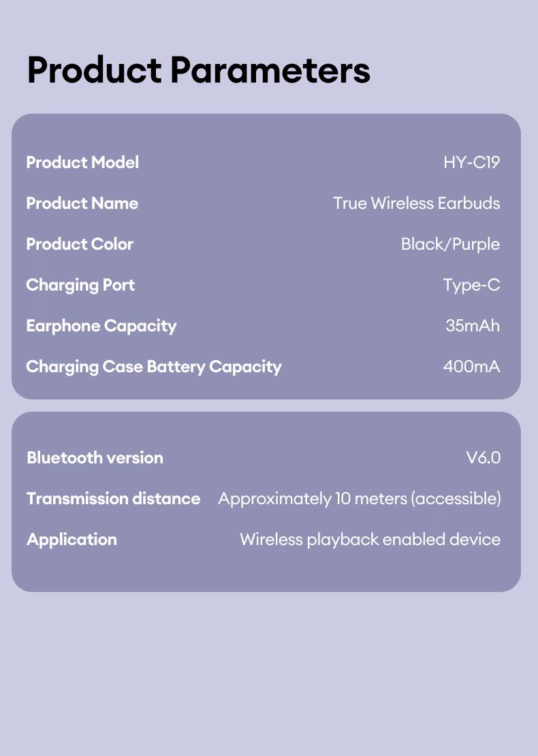Viewport: 538px width, 756px height.
Task: Select the Product Color label
Action: point(80,244)
